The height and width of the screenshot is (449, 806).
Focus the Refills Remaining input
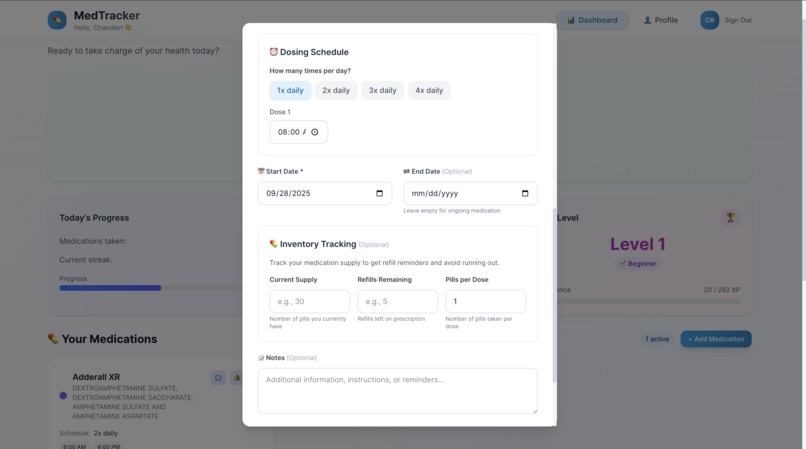pyautogui.click(x=397, y=301)
